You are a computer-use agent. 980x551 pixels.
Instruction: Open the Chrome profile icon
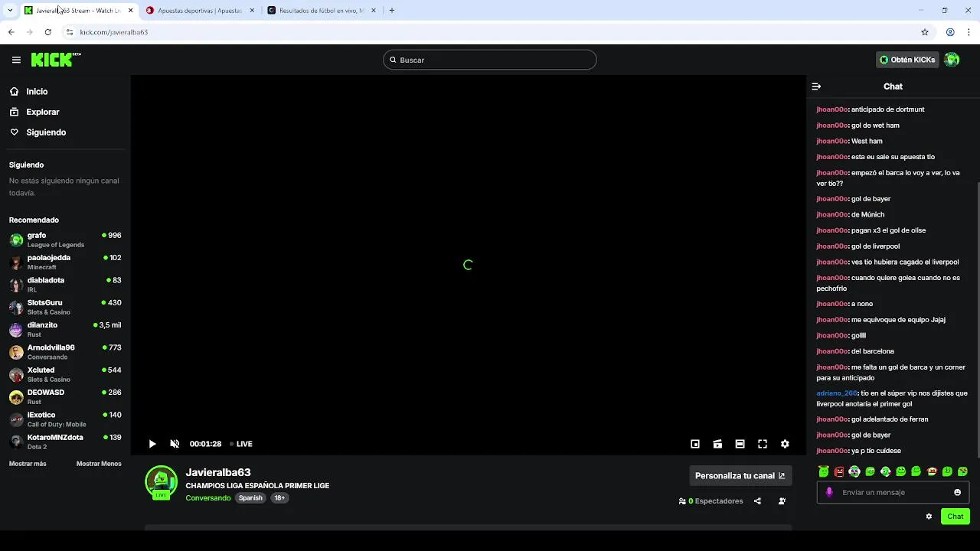tap(950, 32)
